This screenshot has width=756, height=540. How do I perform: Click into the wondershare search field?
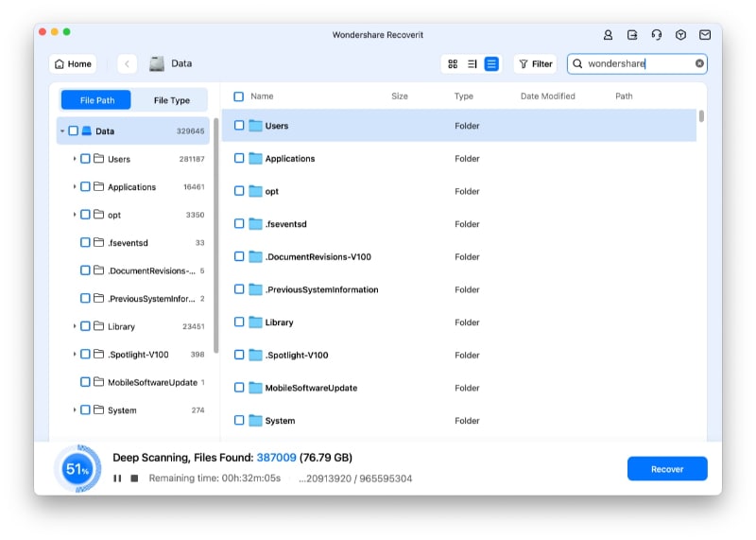(637, 63)
